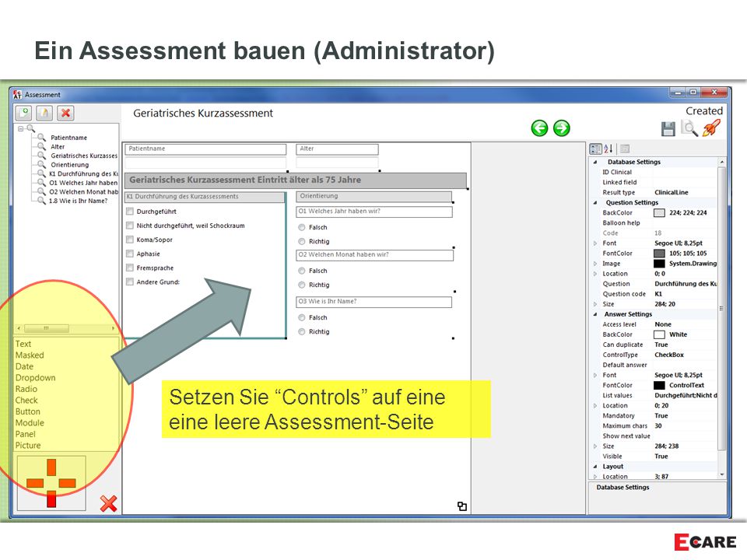This screenshot has height=560, width=747.
Task: Choose Picture in the controls list
Action: [28, 446]
